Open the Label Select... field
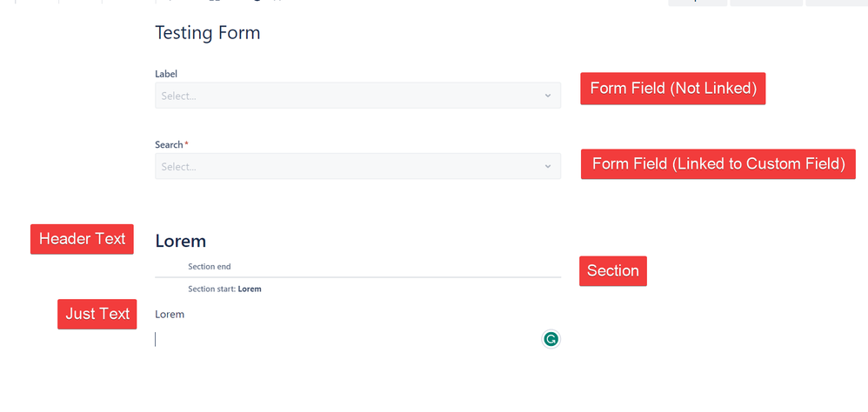The height and width of the screenshot is (412, 868). click(x=348, y=96)
